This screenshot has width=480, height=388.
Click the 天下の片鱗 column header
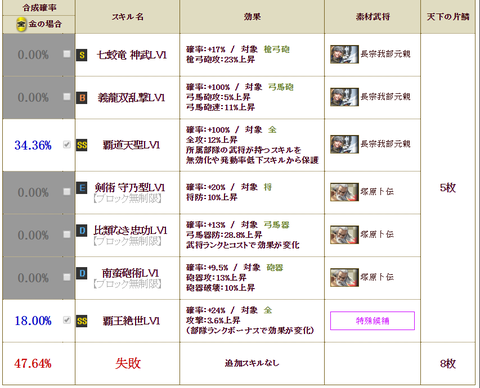(448, 17)
